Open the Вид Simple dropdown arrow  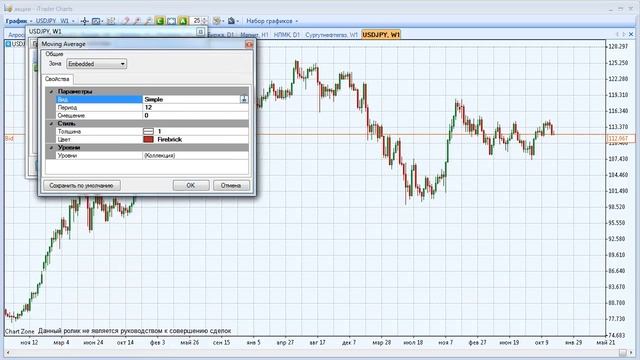[244, 99]
